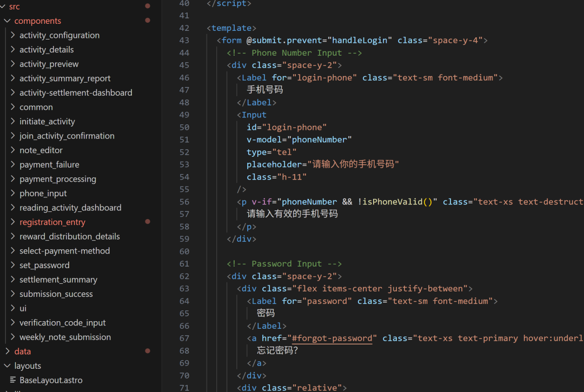Select the activity-settlement-dashboard folder

[76, 93]
